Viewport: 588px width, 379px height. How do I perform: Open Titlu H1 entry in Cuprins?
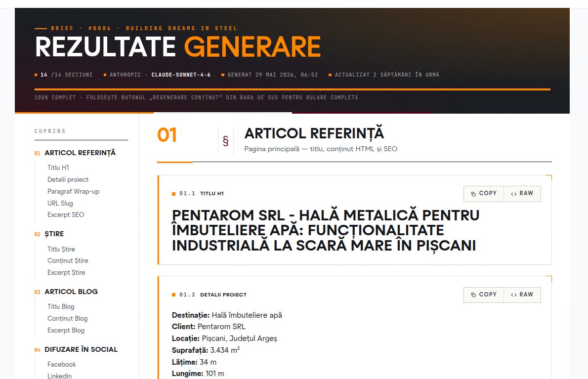pyautogui.click(x=58, y=168)
